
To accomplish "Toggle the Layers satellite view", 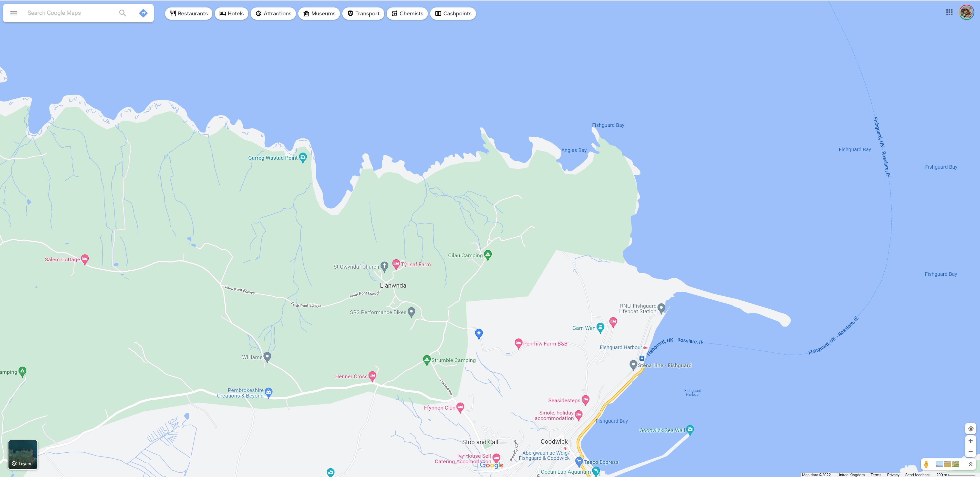I will pyautogui.click(x=23, y=454).
